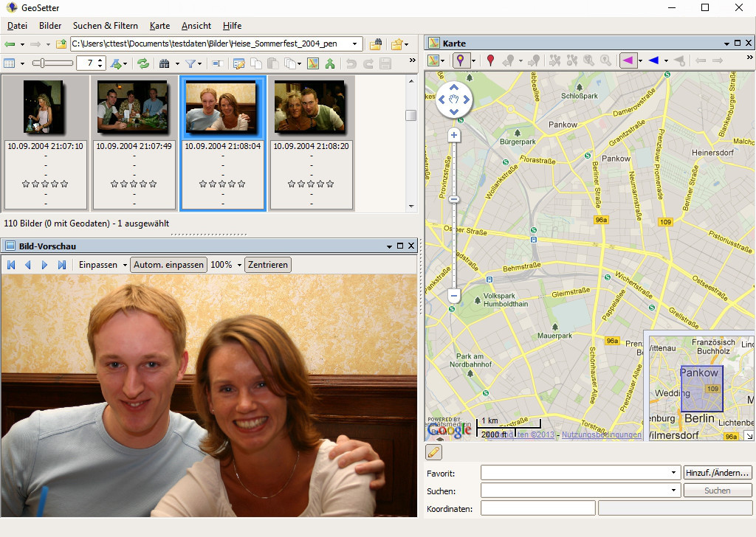Toggle the magenta arrow map button

[x=628, y=60]
